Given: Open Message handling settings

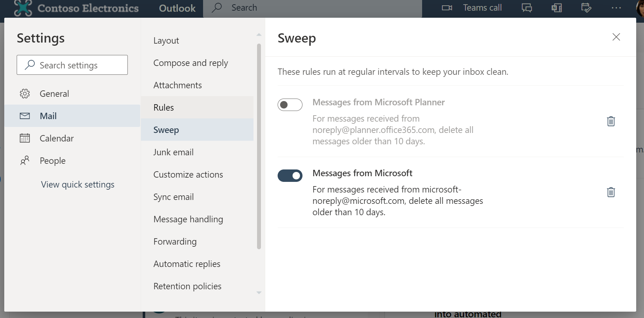Looking at the screenshot, I should [197, 219].
